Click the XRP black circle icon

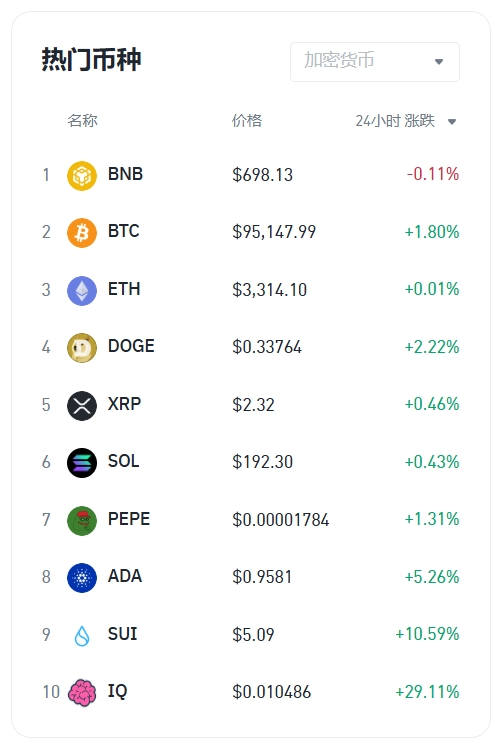pyautogui.click(x=82, y=405)
